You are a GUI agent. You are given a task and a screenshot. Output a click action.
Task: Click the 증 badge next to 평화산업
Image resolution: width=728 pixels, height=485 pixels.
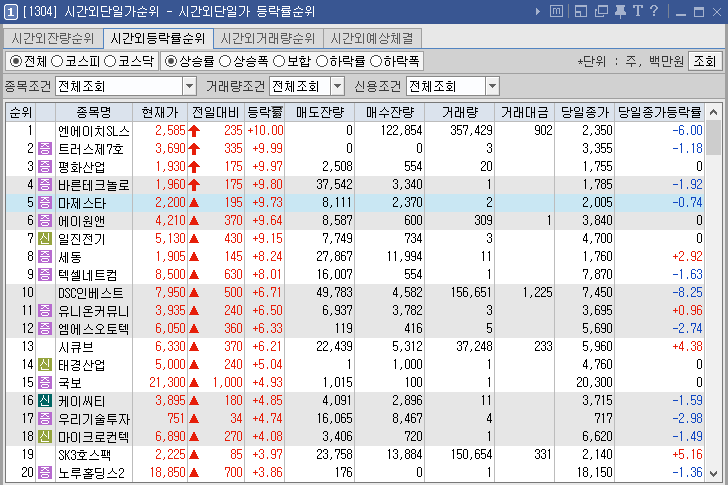click(x=45, y=167)
